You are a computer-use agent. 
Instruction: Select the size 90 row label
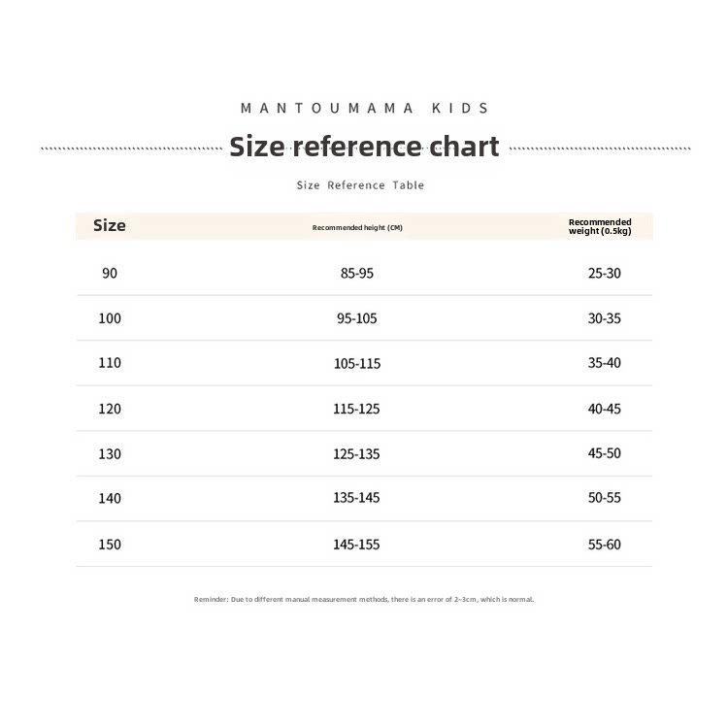(x=110, y=274)
